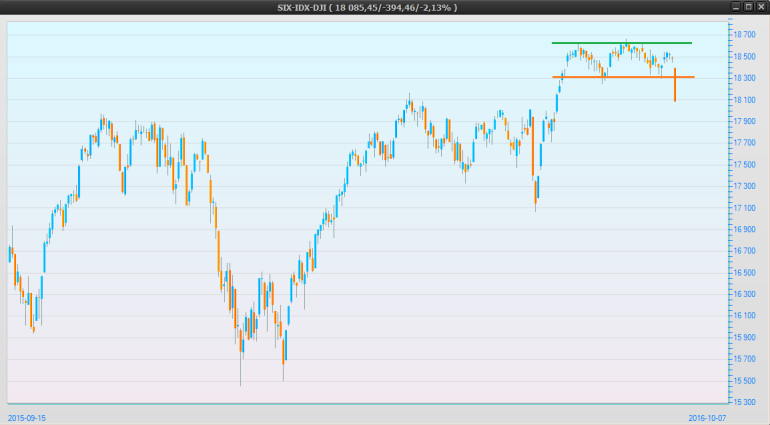770x425 pixels.
Task: Click the 18 100 price axis label
Action: 744,100
